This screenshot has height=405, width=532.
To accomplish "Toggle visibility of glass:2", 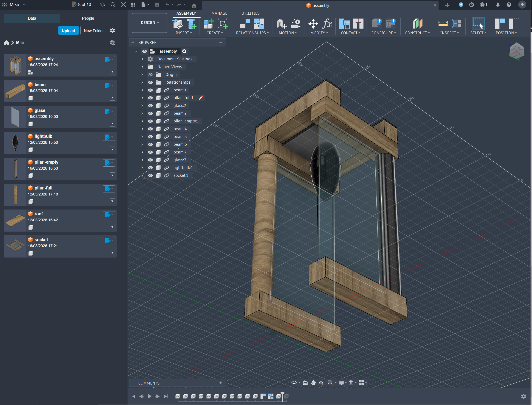I will click(x=150, y=106).
